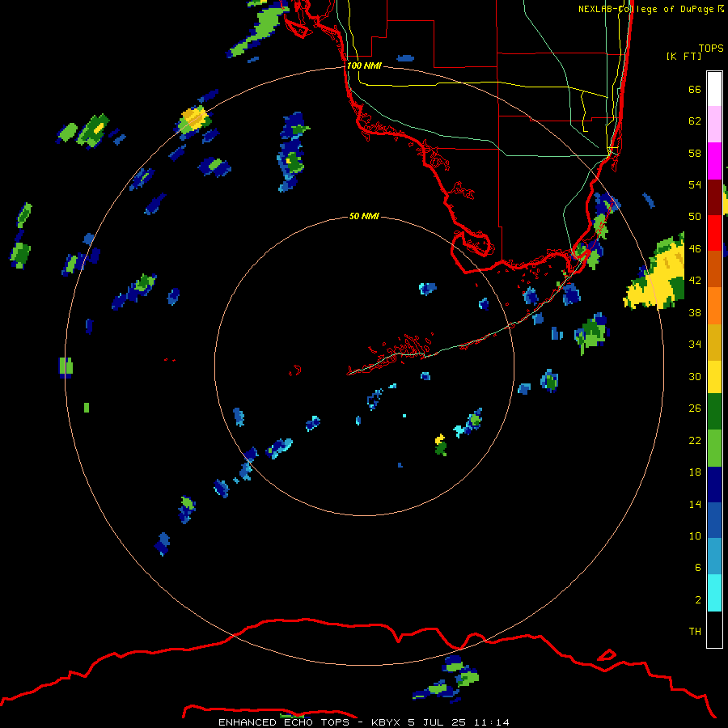Image resolution: width=728 pixels, height=728 pixels.
Task: Select the bright red legend swatch
Action: pyautogui.click(x=714, y=233)
